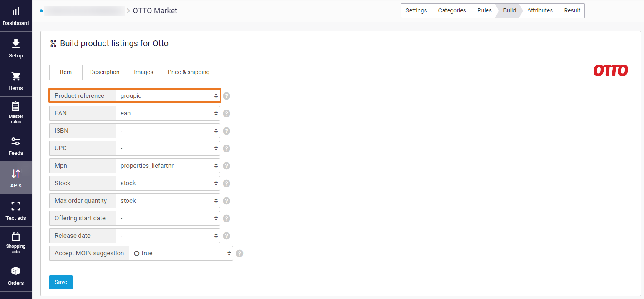Click the build listings branch icon
This screenshot has width=644, height=299.
click(53, 43)
